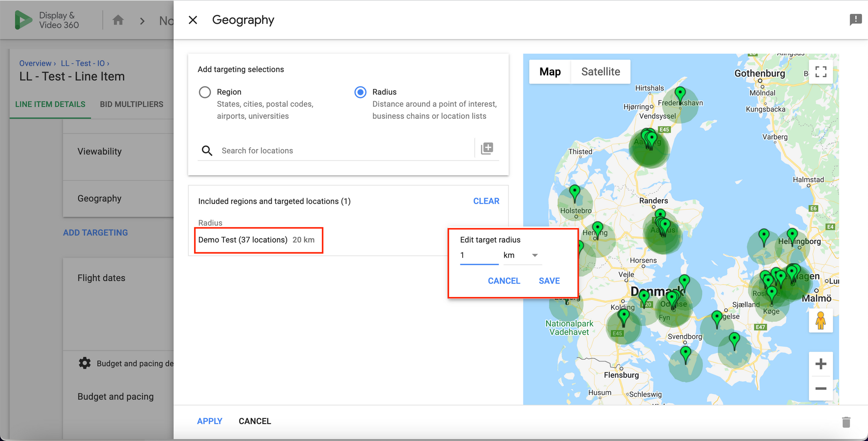This screenshot has height=441, width=868.
Task: Click CANCEL next to APPLY
Action: [x=255, y=421]
